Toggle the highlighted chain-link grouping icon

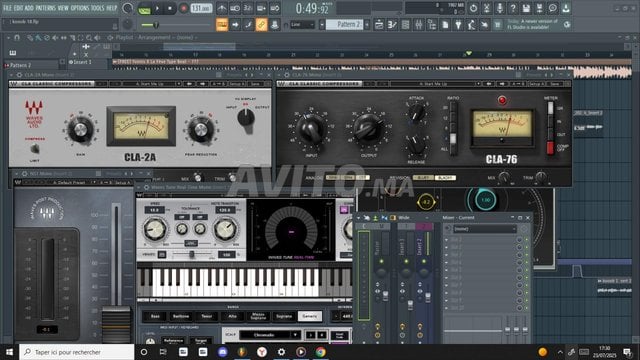click(x=261, y=25)
